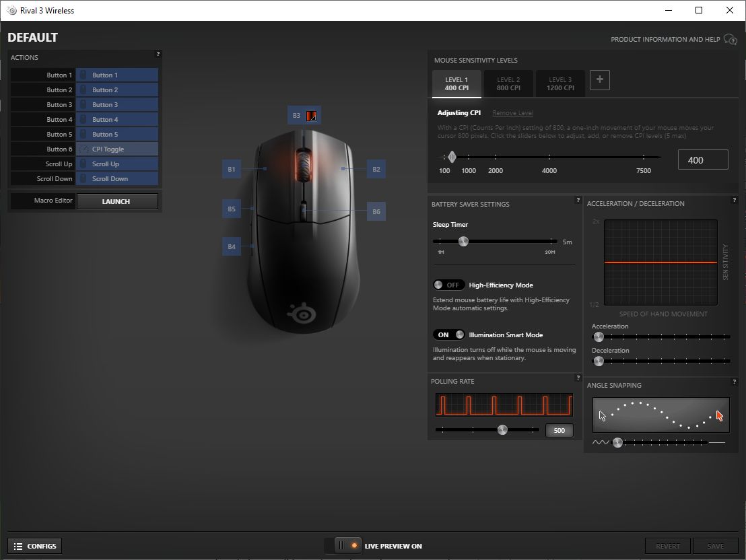Open Polling Rate help question mark

click(578, 378)
